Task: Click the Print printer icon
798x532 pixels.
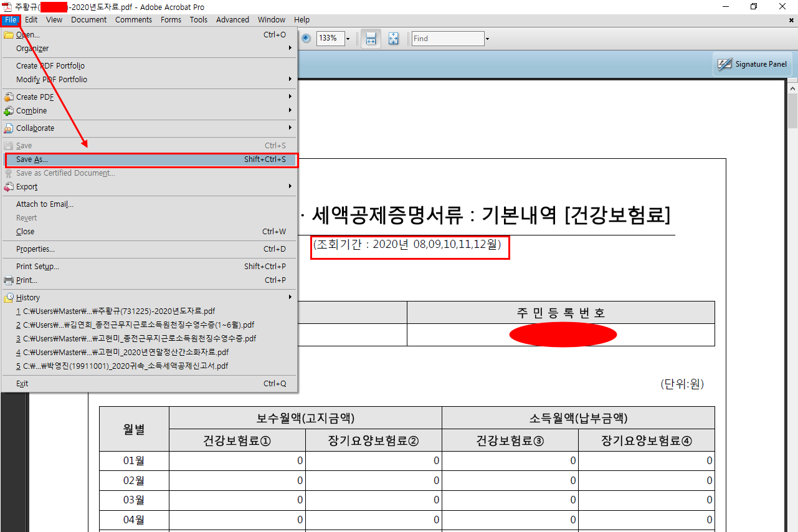Action: tap(9, 280)
